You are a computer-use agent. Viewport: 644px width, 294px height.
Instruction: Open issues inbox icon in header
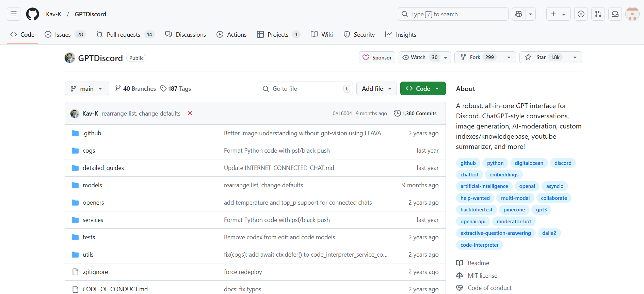[581, 14]
